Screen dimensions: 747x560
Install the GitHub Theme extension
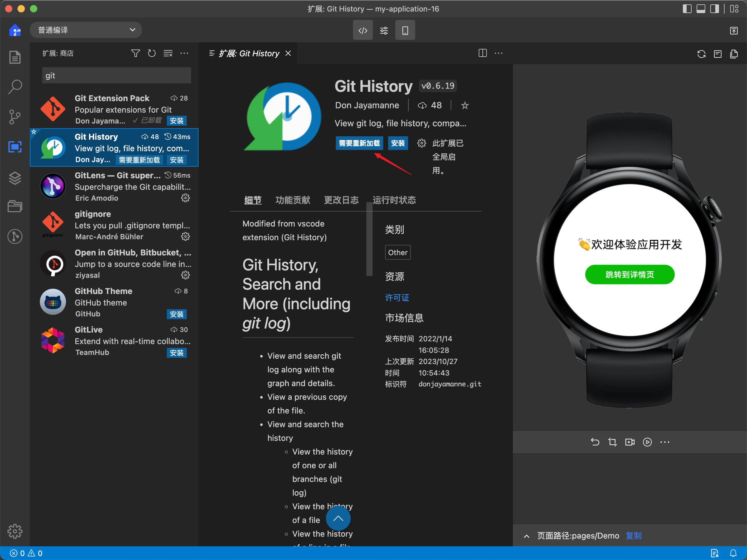tap(176, 314)
